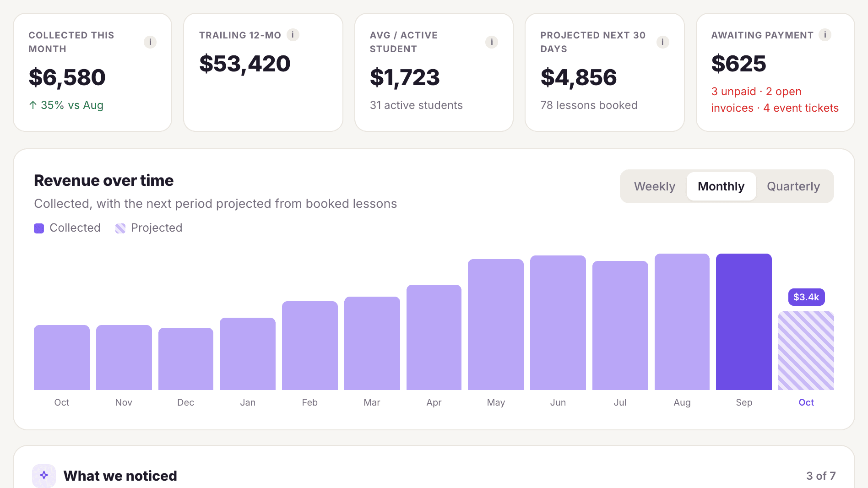Select the April revenue bar
868x488 pixels.
click(434, 337)
